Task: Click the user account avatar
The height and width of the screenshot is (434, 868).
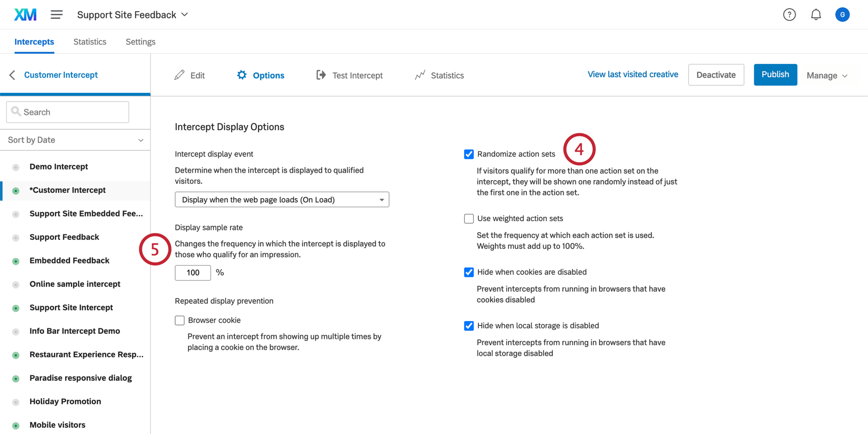Action: [x=842, y=15]
